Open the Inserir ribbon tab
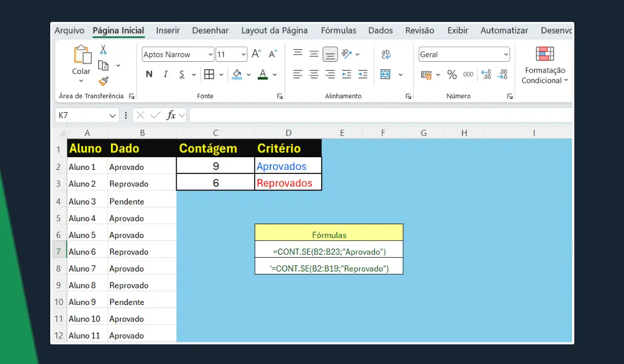Viewport: 624px width, 364px height. tap(168, 31)
